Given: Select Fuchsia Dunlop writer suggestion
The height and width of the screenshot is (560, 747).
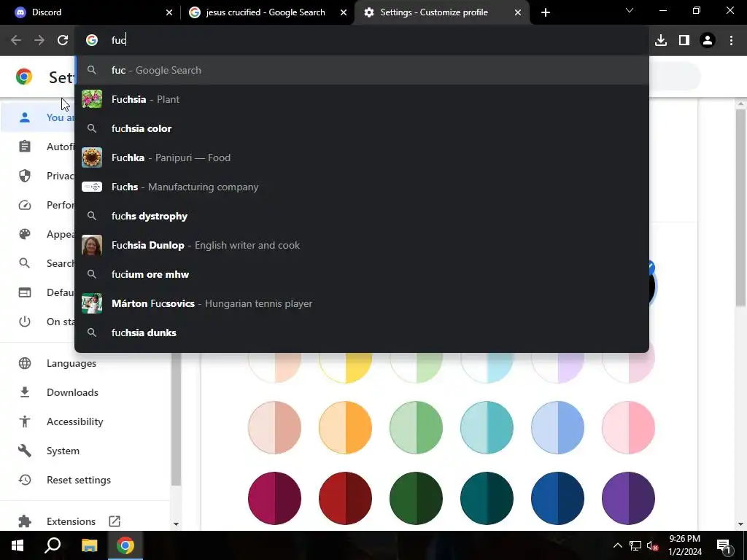Looking at the screenshot, I should coord(362,245).
